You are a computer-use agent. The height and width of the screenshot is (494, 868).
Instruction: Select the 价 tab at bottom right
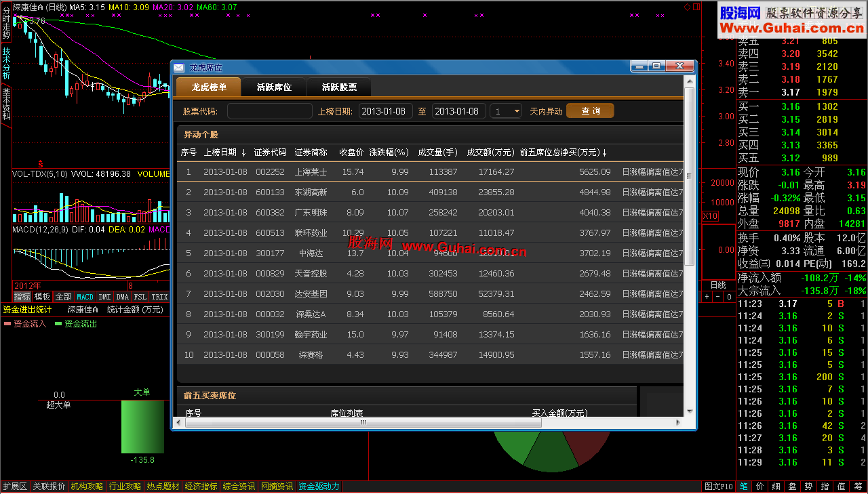(x=759, y=487)
